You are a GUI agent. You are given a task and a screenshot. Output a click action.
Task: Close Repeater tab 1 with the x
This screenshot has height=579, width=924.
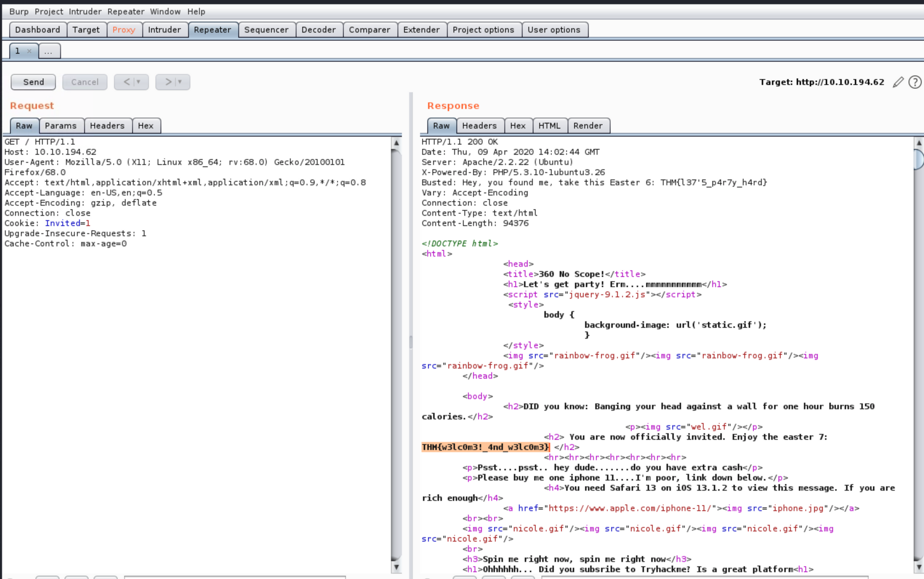(x=29, y=51)
